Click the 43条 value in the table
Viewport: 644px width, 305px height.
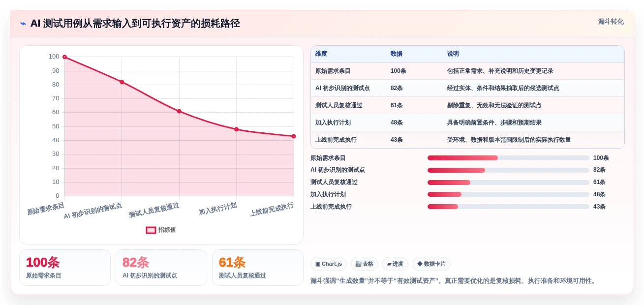397,140
